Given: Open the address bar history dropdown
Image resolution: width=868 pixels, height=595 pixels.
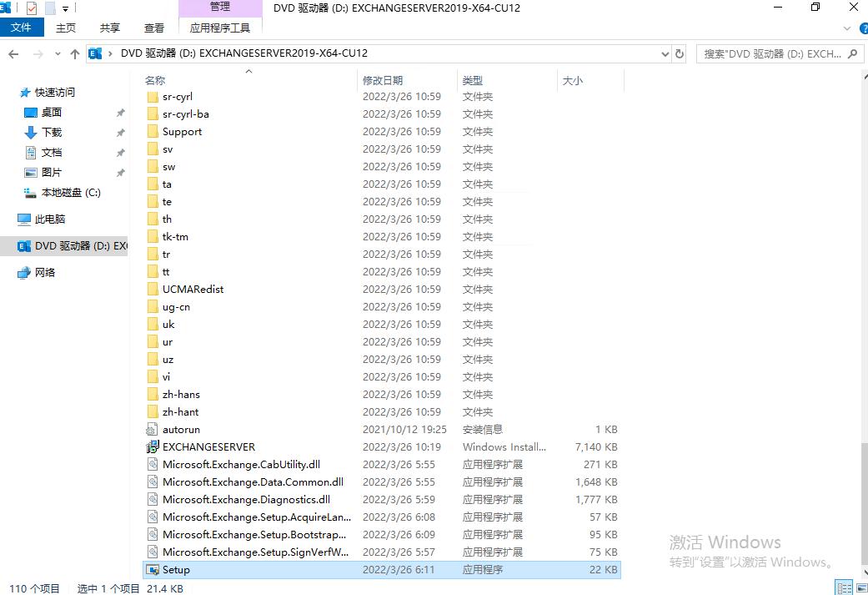Looking at the screenshot, I should (665, 53).
